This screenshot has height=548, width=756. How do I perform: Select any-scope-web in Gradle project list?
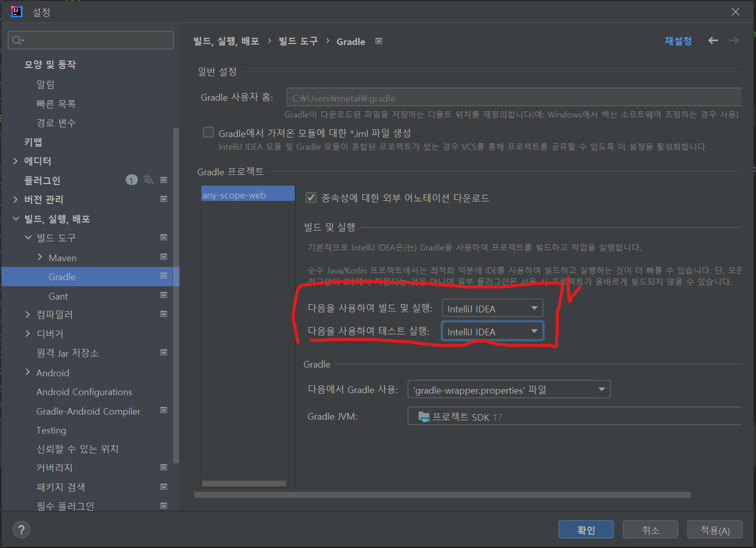pos(248,195)
